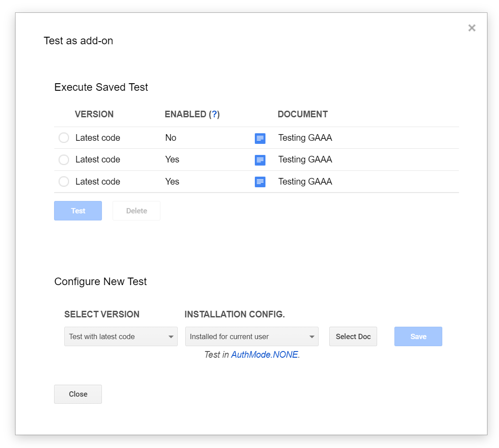Click the DOCUMENT column header
This screenshot has height=448, width=499.
coord(303,114)
